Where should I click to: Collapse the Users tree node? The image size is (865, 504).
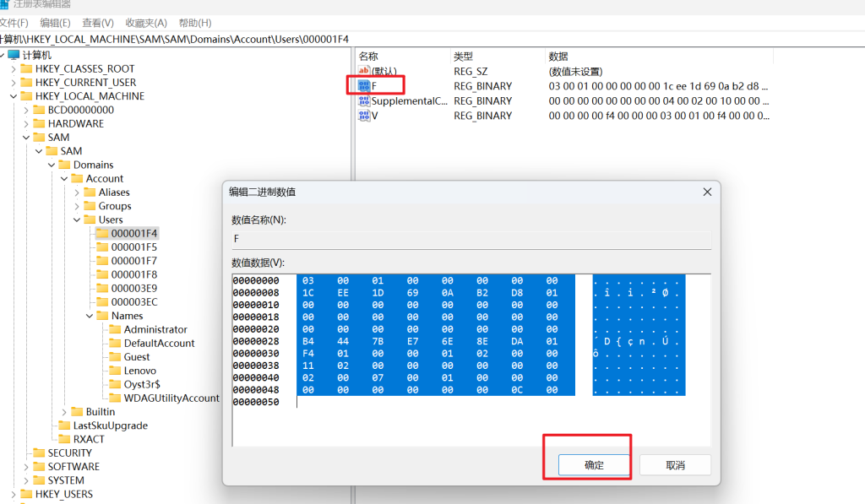coord(77,219)
